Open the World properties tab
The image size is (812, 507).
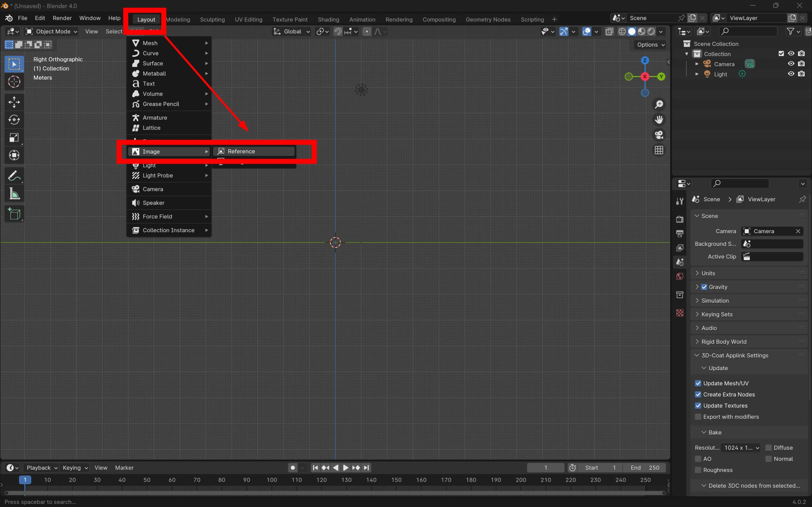(x=680, y=276)
